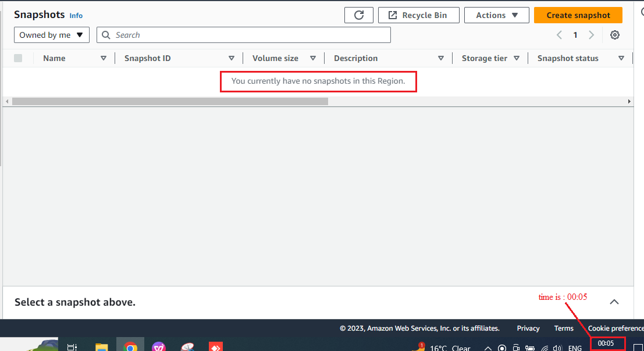This screenshot has width=644, height=351.
Task: Open Task View on the taskbar
Action: (x=72, y=348)
